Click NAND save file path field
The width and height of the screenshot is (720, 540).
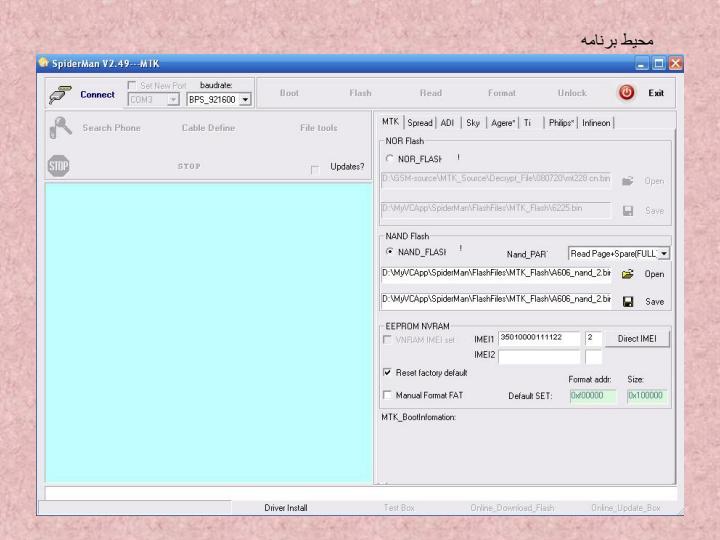click(x=496, y=300)
